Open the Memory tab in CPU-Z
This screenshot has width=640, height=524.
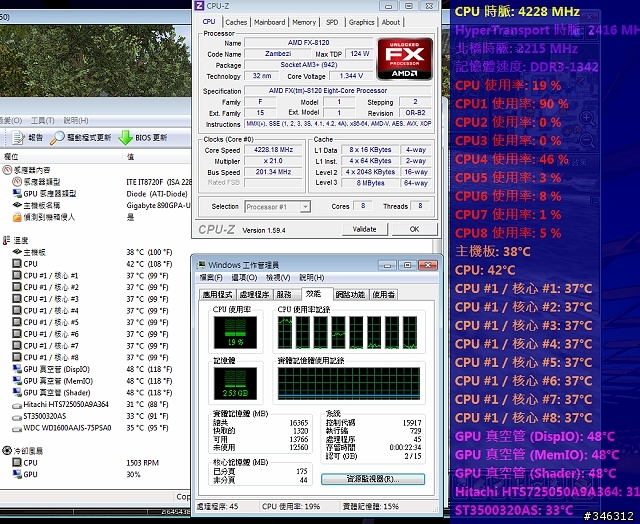(304, 22)
